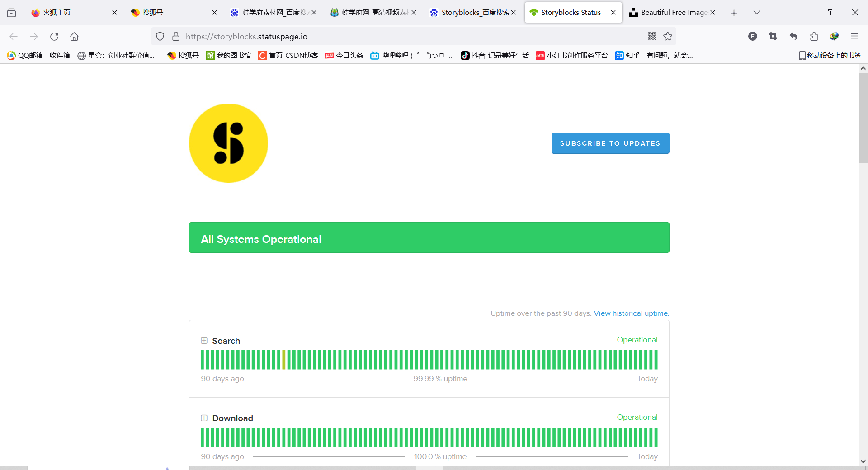Show site security lock info
This screenshot has width=868, height=470.
coord(176,37)
